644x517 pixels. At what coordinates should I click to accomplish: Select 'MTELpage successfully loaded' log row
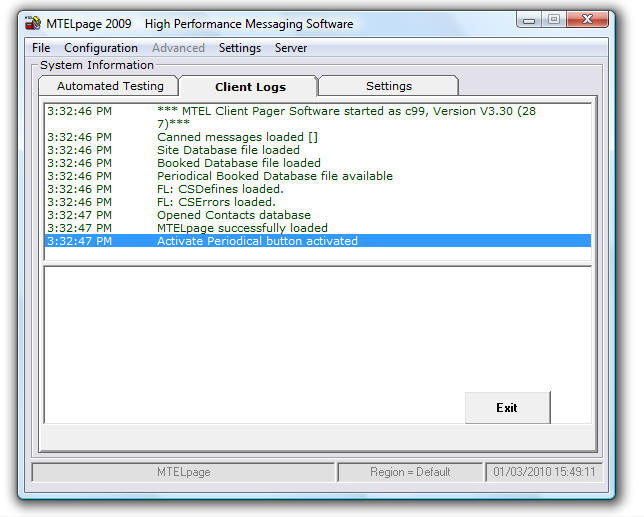pos(318,228)
